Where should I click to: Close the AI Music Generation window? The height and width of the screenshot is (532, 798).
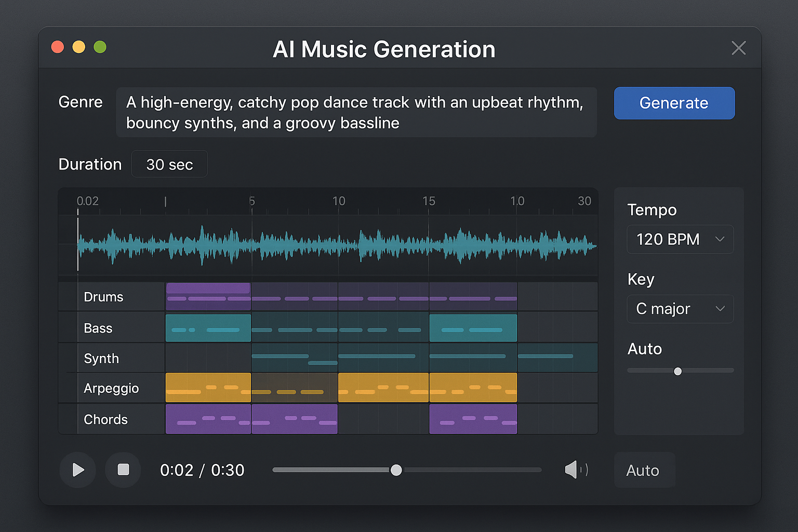(738, 48)
